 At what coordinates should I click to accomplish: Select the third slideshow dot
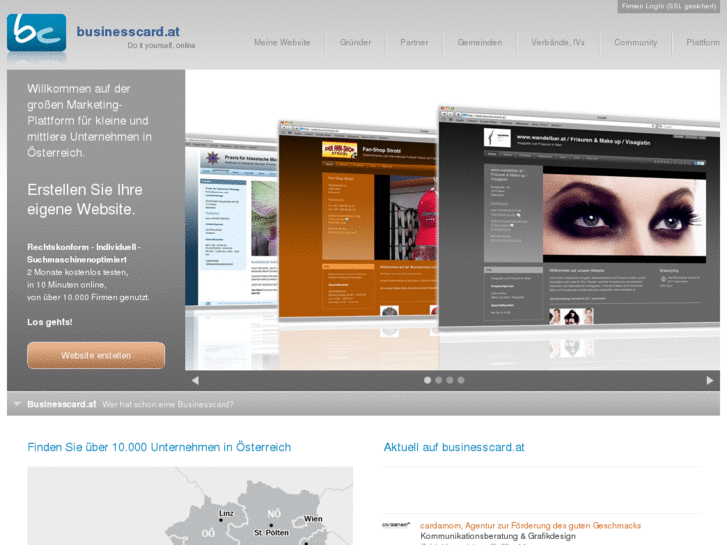450,380
